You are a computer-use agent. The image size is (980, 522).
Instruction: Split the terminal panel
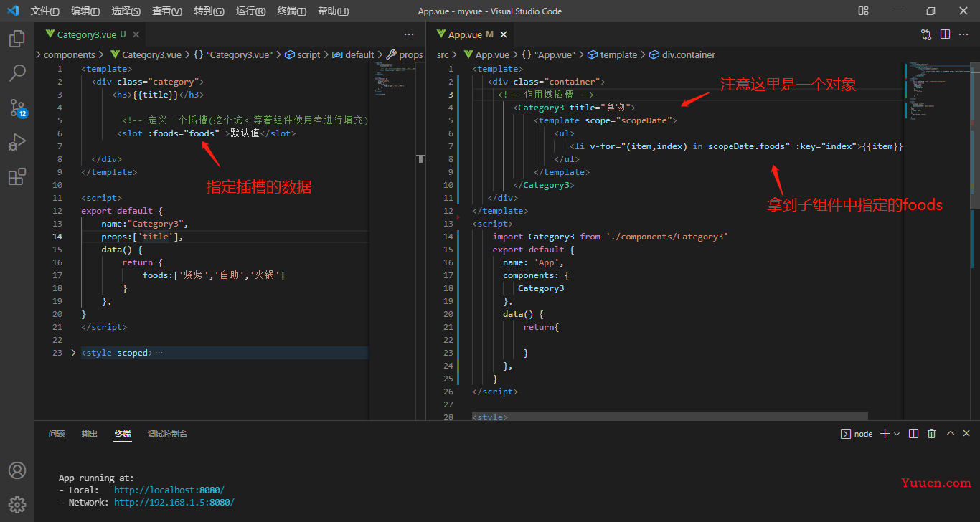tap(913, 434)
